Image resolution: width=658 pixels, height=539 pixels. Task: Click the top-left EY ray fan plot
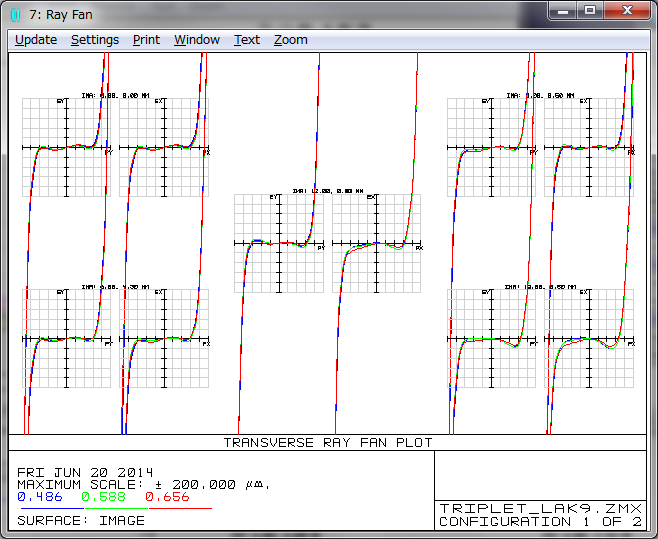coord(66,147)
